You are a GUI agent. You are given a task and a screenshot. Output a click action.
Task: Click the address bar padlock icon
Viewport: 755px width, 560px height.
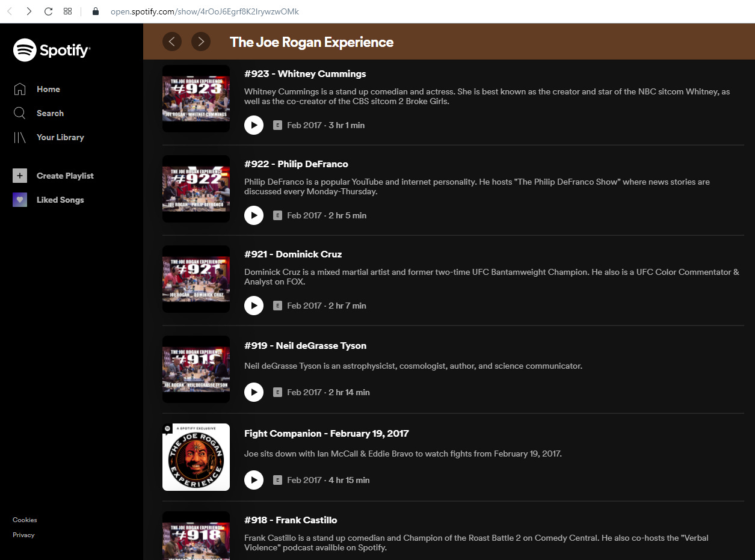[x=95, y=11]
